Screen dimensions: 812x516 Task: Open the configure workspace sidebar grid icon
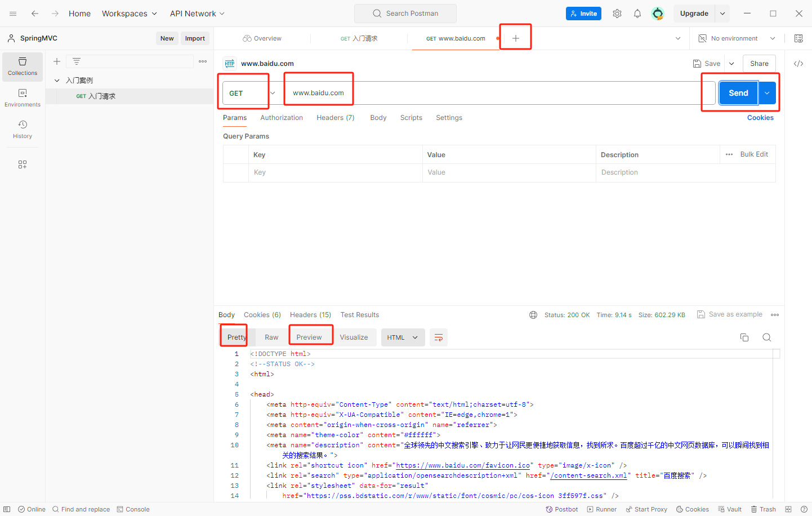23,164
